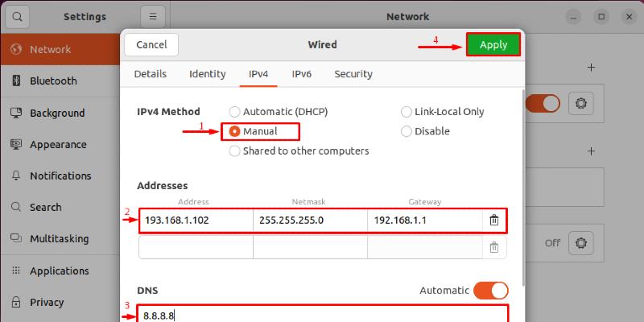
Task: Open the Security tab
Action: point(353,74)
